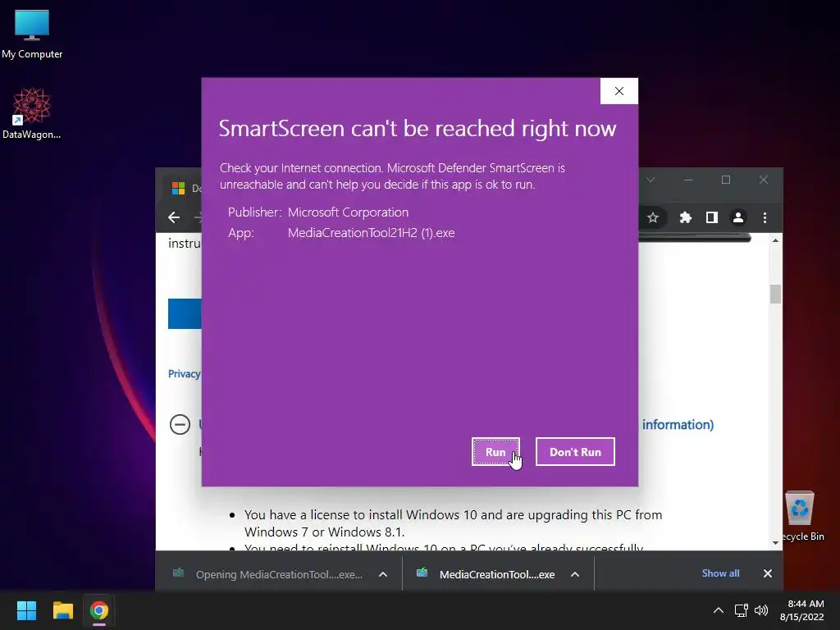Click MediaCreationTool21H2 (1).exe app name
The height and width of the screenshot is (630, 840).
[372, 233]
